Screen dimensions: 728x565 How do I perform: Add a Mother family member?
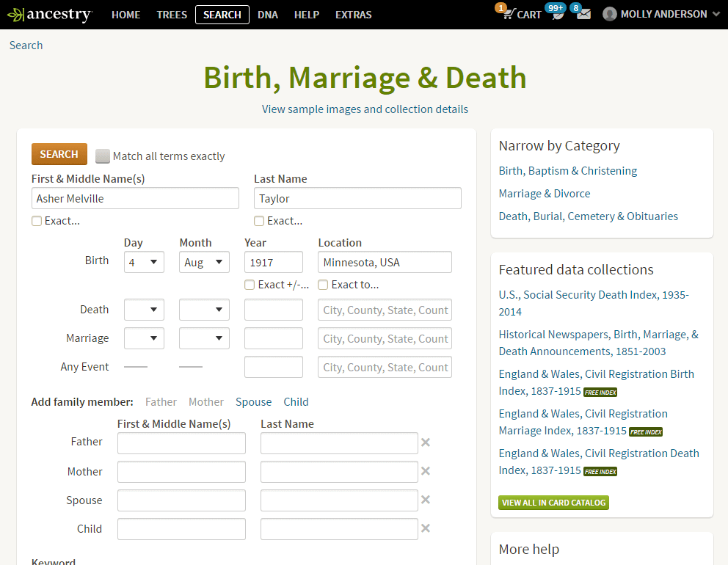[206, 402]
